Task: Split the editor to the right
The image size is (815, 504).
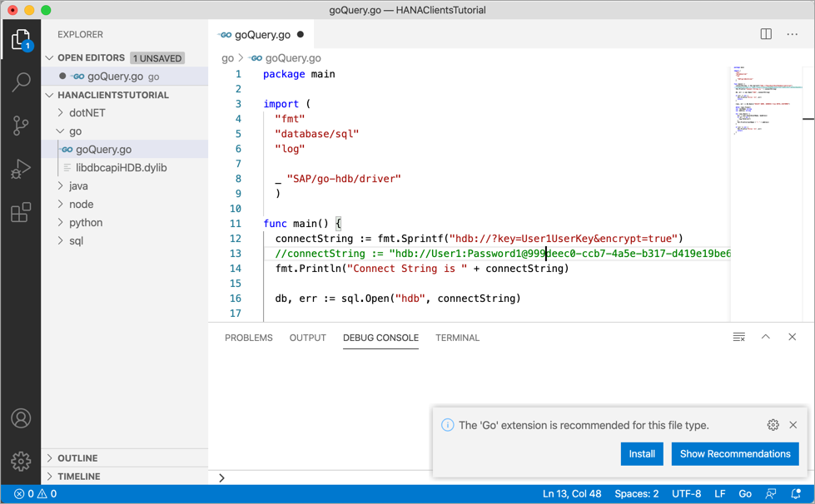Action: coord(766,34)
